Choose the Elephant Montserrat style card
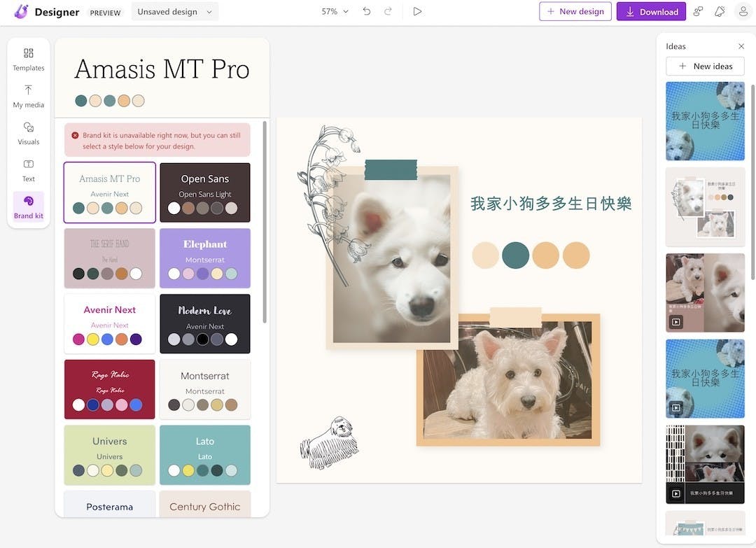 point(205,258)
